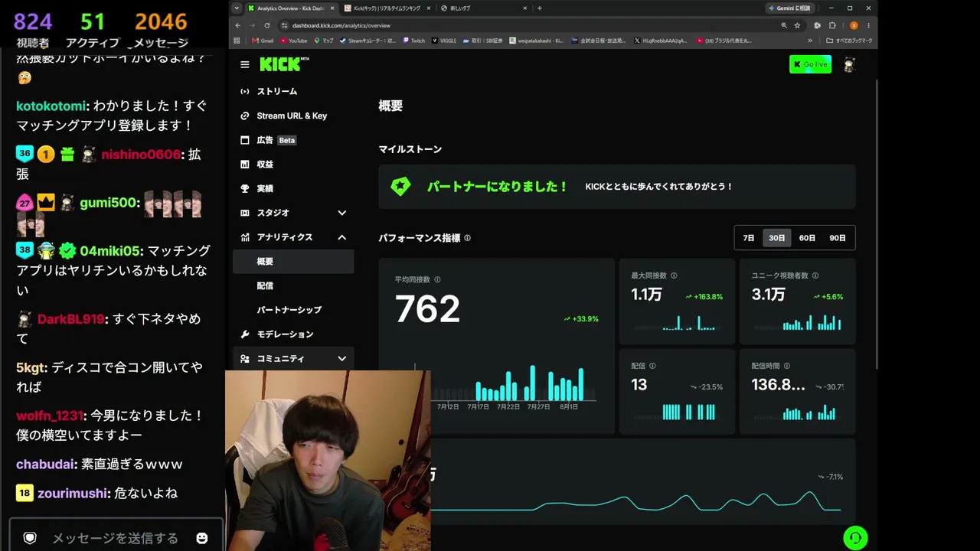
Task: Click the メッセージを送信する chat input
Action: (115, 538)
